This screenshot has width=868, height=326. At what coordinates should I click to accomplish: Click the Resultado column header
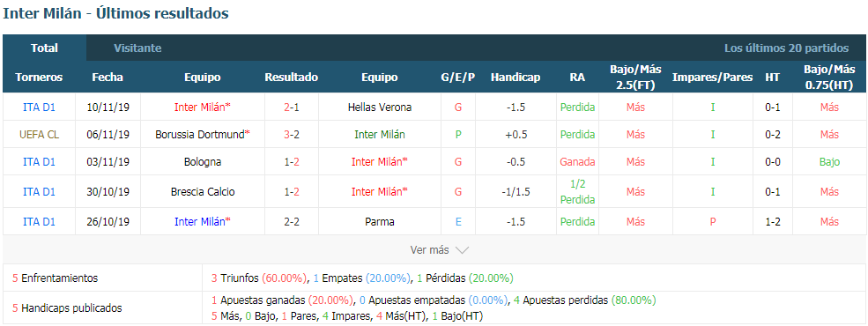tap(291, 78)
